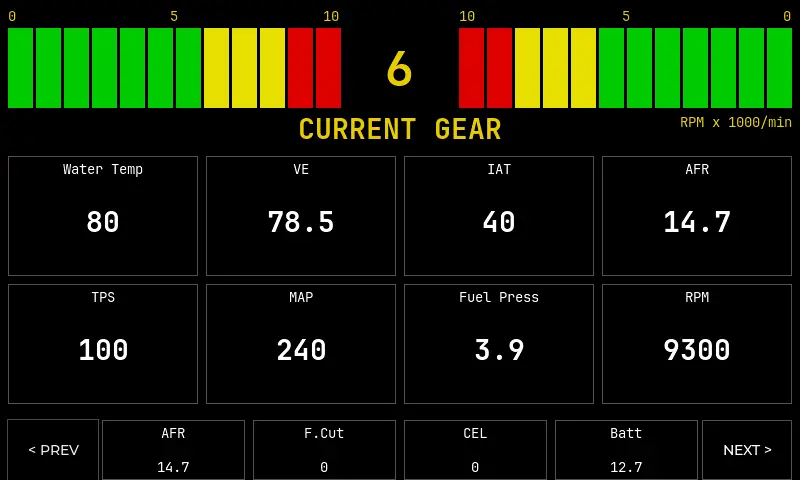Click the first green segment of left RPM bar
The image size is (800, 480).
pyautogui.click(x=20, y=68)
